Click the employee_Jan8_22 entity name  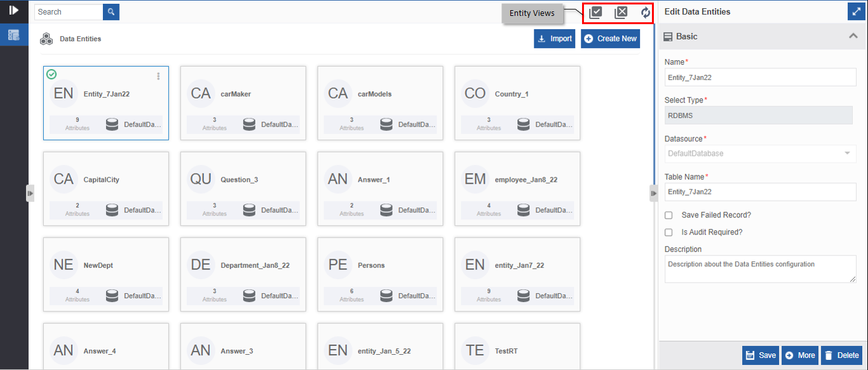pyautogui.click(x=526, y=180)
